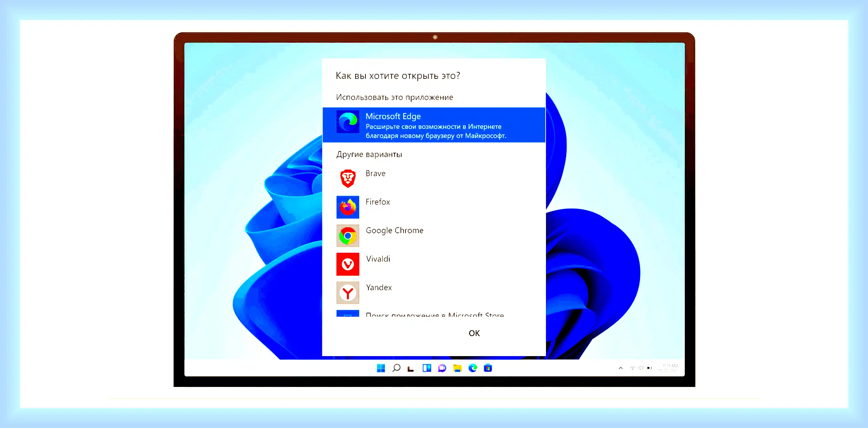The image size is (868, 428).
Task: Open the Widgets panel icon
Action: click(x=427, y=368)
